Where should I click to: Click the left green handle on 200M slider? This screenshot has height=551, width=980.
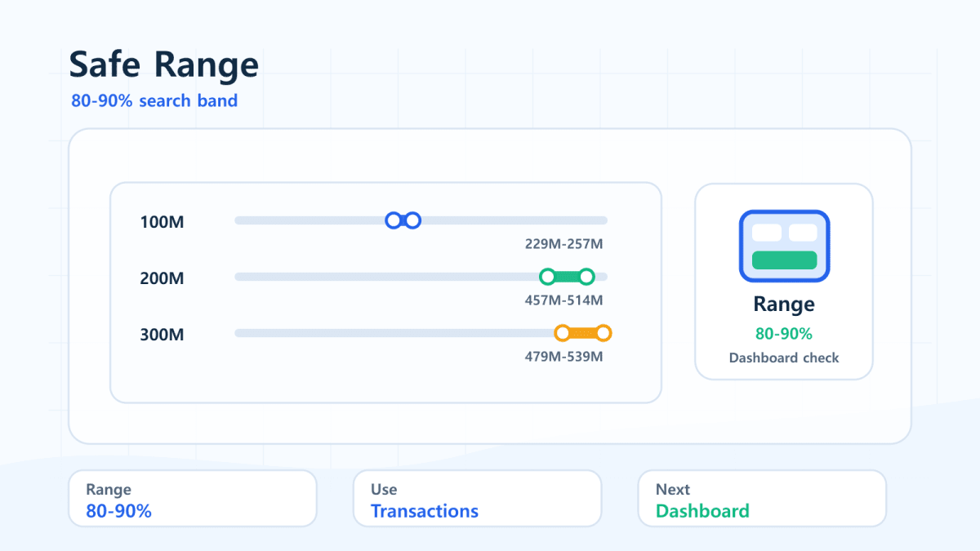coord(547,277)
